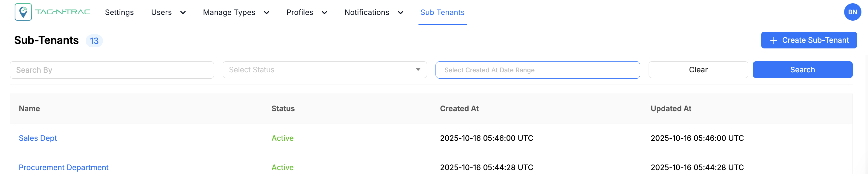This screenshot has width=868, height=174.
Task: Open the Sales Dept sub-tenant link
Action: [x=38, y=138]
